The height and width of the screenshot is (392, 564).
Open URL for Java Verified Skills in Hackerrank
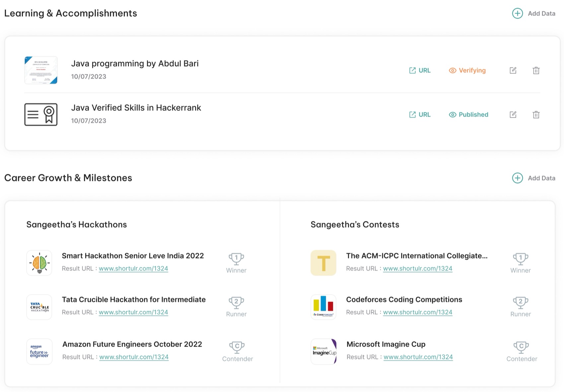pyautogui.click(x=420, y=115)
